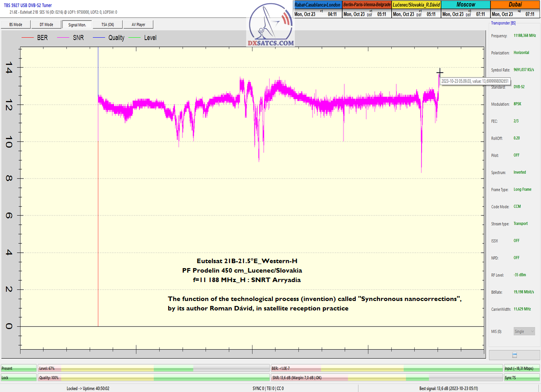This screenshot has height=392, width=541.
Task: Click the Lock status indicator
Action: pyautogui.click(x=18, y=378)
